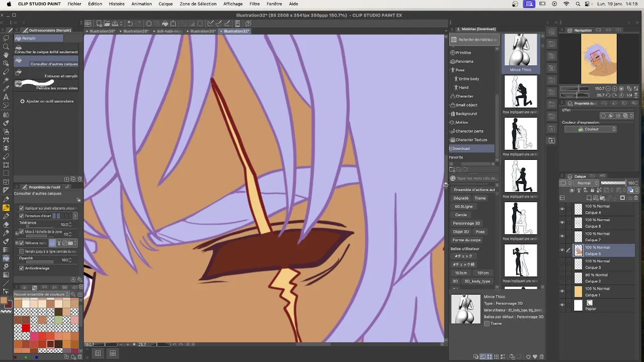Select the Zoom magnifier tool
The width and height of the screenshot is (644, 362).
6,46
